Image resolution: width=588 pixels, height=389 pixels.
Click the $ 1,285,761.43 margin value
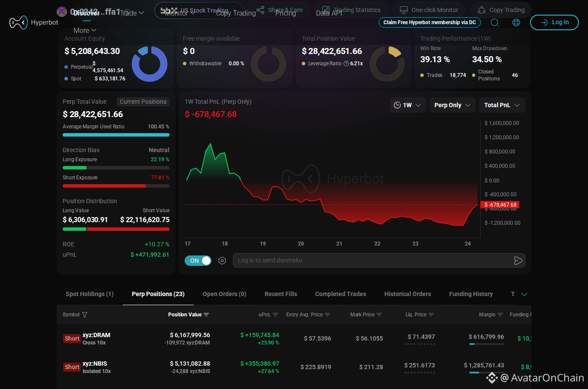(x=484, y=365)
